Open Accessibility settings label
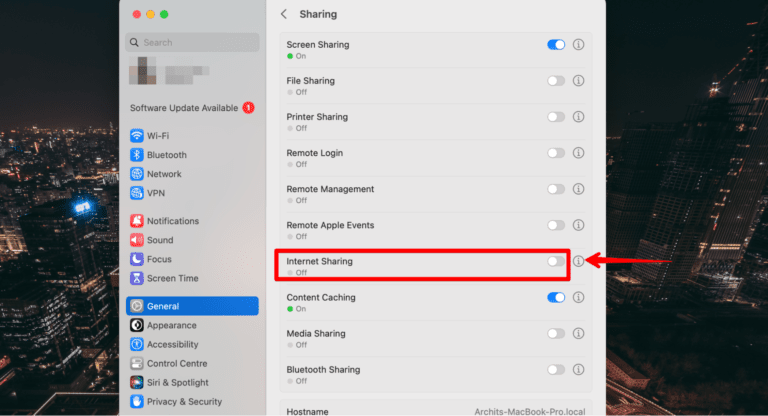This screenshot has height=416, width=768. pyautogui.click(x=172, y=344)
